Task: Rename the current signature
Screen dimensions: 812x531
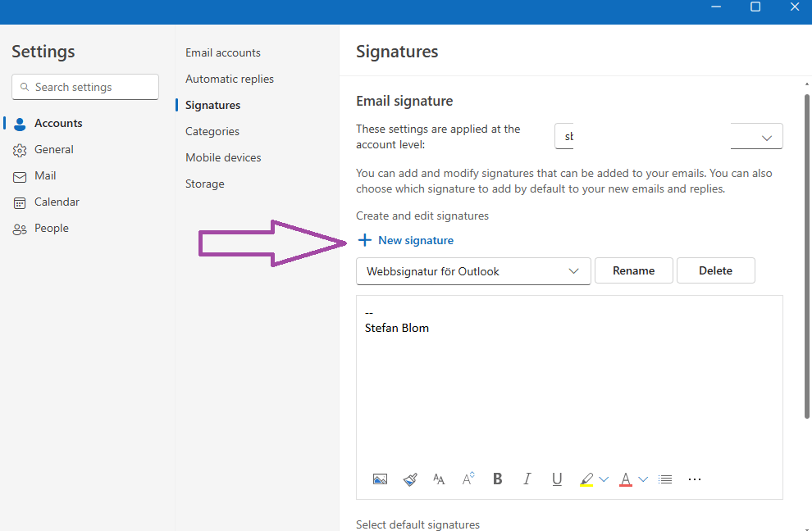Action: 633,270
